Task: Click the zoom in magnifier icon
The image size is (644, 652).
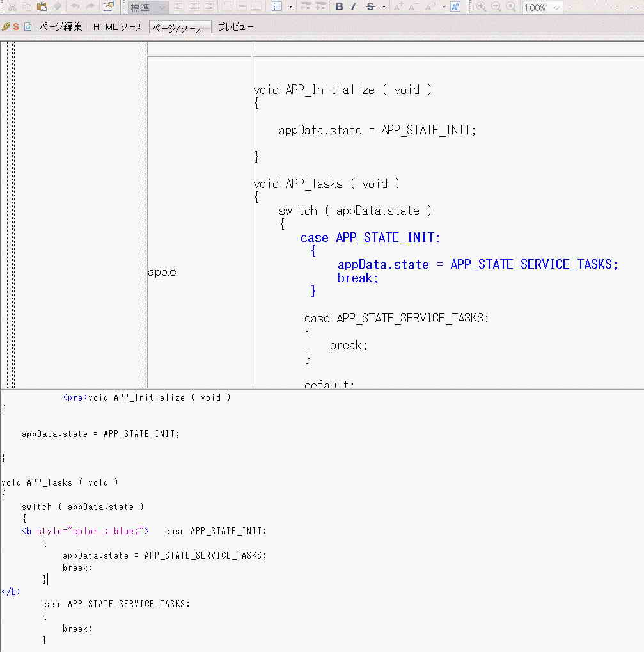Action: [x=481, y=7]
